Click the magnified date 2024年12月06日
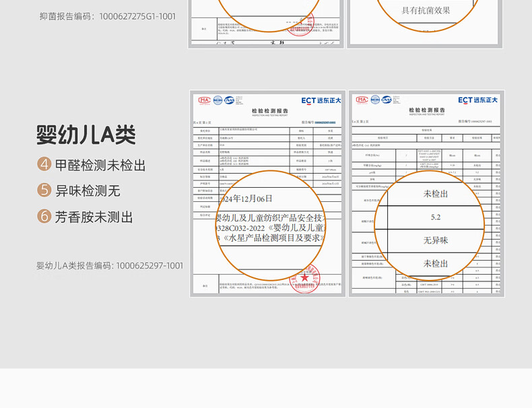This screenshot has height=408, width=532. pos(246,198)
